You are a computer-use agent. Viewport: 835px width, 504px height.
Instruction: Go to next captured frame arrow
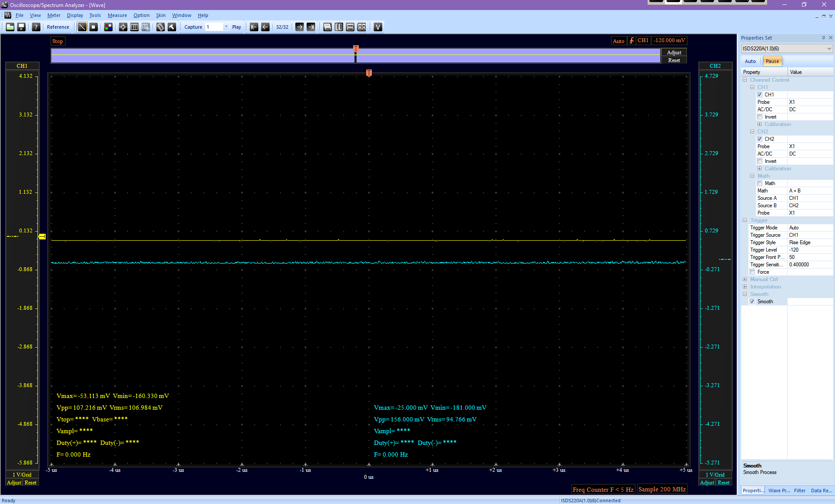[x=300, y=27]
